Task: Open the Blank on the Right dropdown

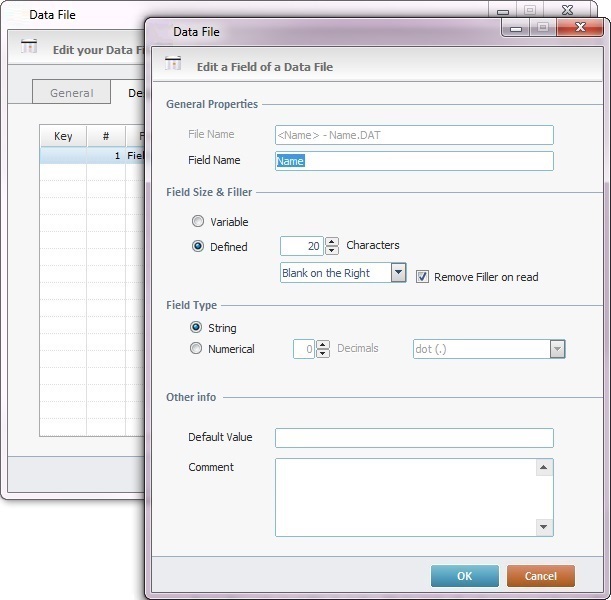Action: [398, 273]
